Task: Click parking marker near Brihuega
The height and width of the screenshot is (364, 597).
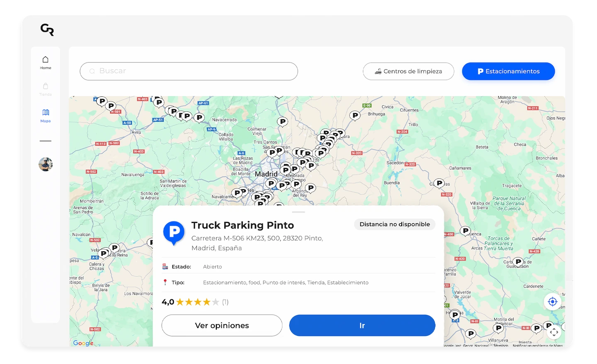Action: tap(355, 116)
